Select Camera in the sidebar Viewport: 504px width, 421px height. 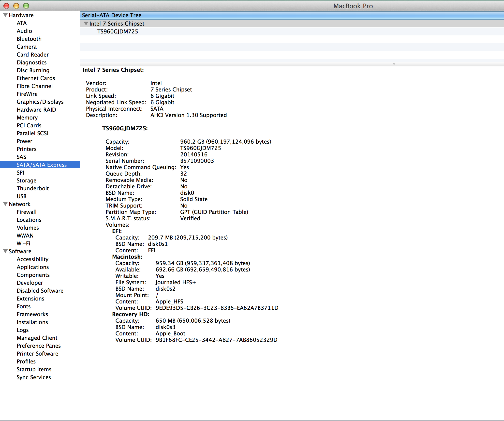pos(27,47)
